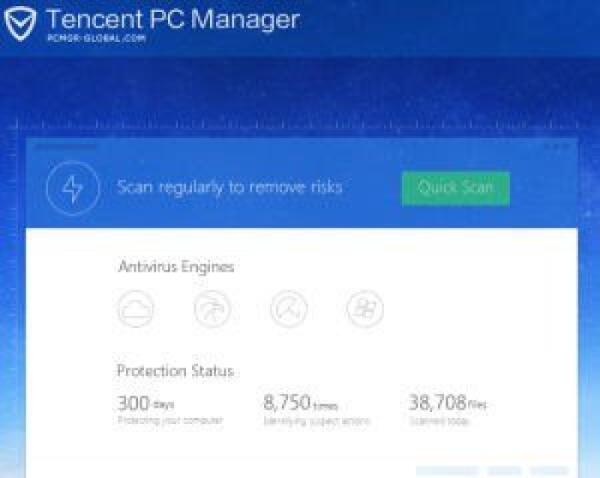Click the Tencent shield logo
This screenshot has width=600, height=478.
(x=24, y=24)
